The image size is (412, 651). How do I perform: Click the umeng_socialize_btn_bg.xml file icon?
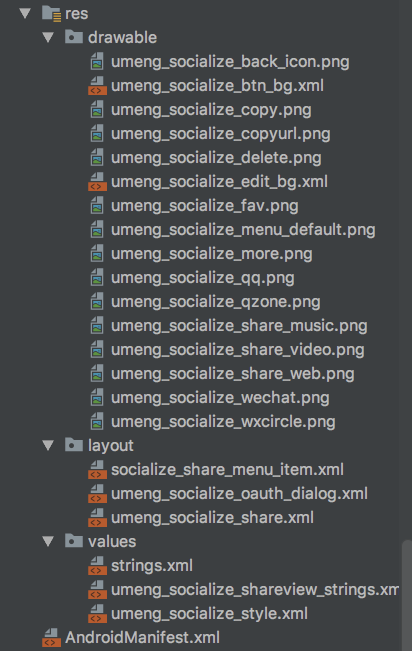click(x=97, y=86)
